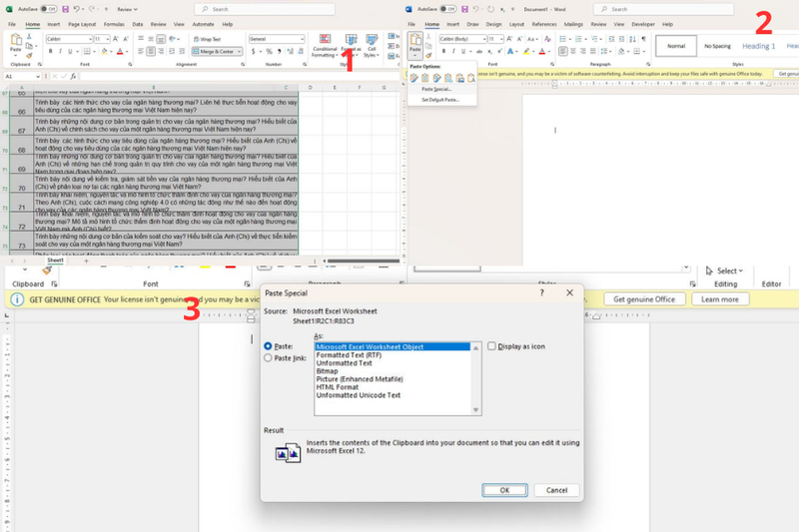Open Excel's font name dropdown showing Calibri
Image resolution: width=799 pixels, height=532 pixels.
(90, 39)
